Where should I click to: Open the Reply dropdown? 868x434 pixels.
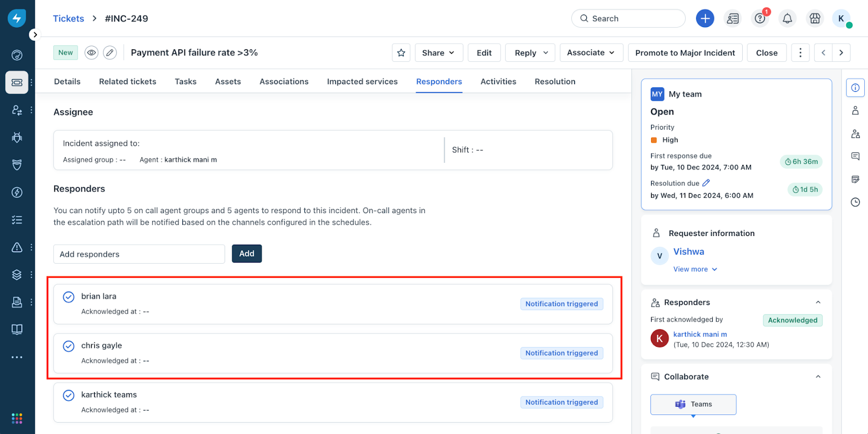pos(531,53)
